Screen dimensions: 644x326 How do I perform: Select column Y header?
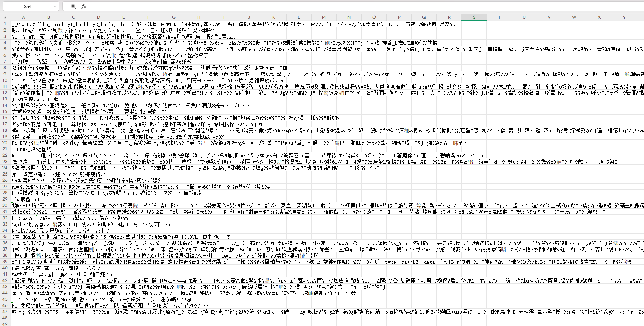coord(624,17)
